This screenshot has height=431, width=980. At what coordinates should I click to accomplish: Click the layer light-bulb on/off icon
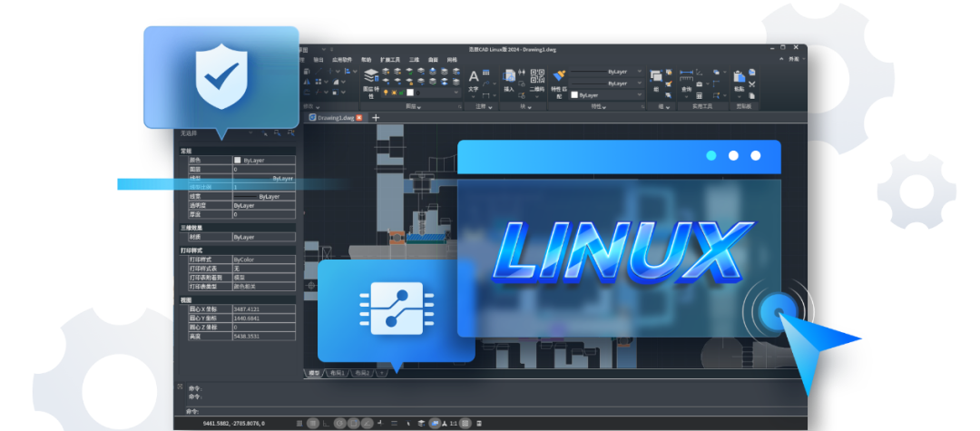tap(386, 93)
